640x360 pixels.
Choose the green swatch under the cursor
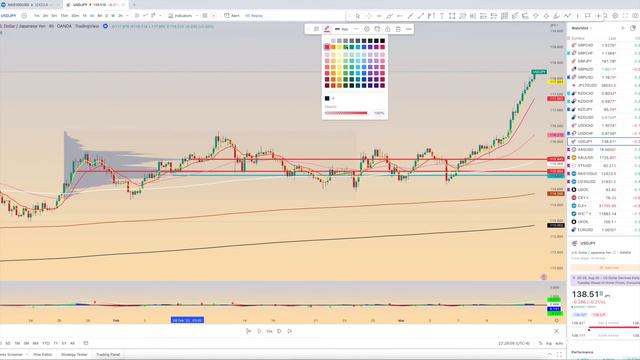(x=346, y=47)
